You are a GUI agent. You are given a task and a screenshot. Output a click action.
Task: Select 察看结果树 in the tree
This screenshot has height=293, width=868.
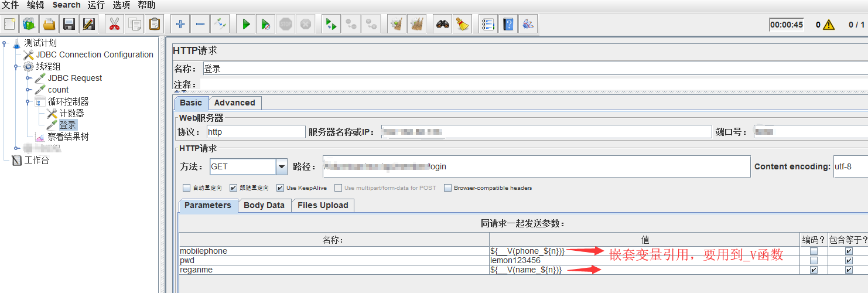[x=68, y=137]
